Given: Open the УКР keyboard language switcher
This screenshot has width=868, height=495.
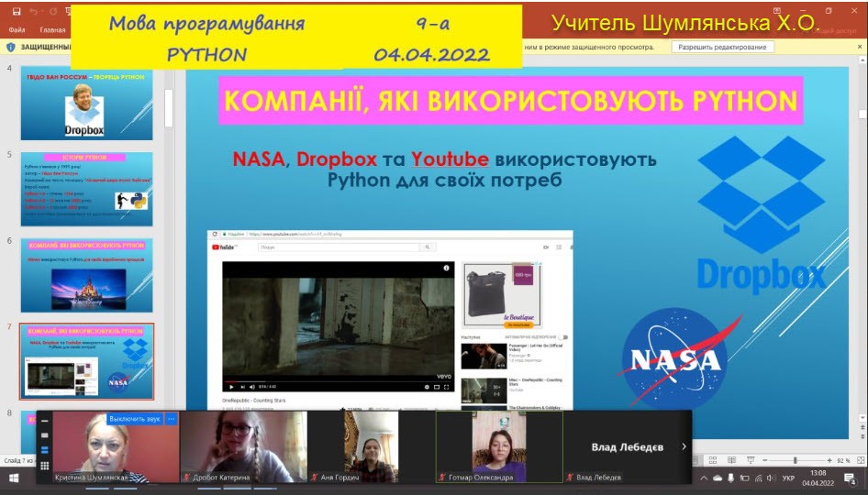Looking at the screenshot, I should click(x=787, y=478).
